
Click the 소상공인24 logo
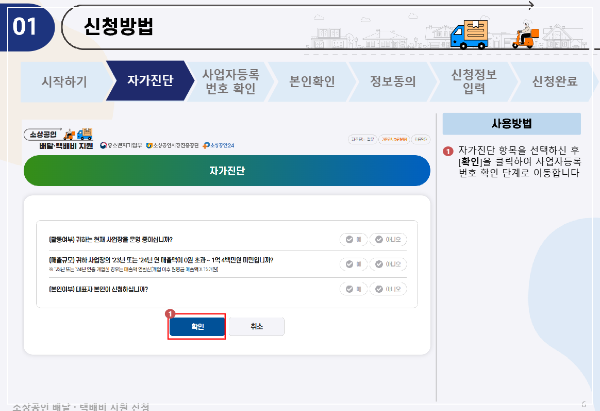click(x=218, y=145)
